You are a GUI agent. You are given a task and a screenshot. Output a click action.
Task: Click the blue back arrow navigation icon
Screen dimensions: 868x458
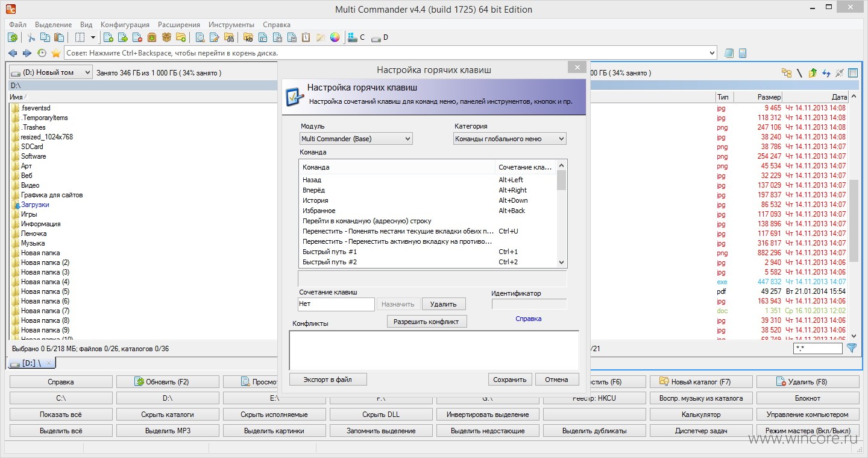[12, 53]
